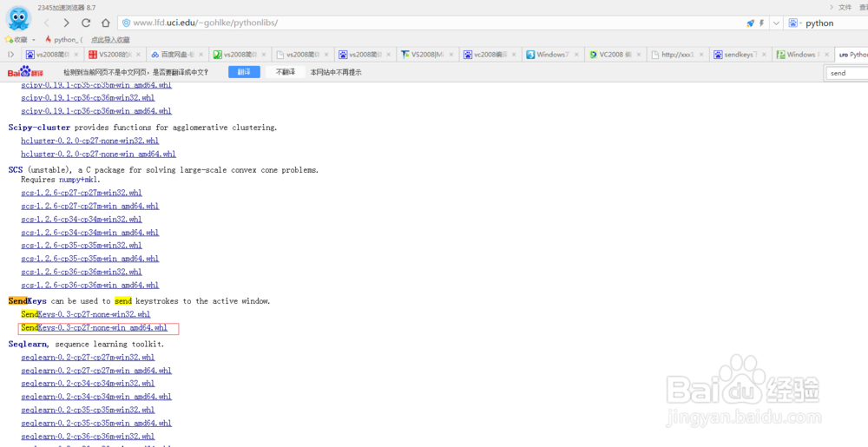
Task: Click the lightning speed-mode icon
Action: (762, 23)
